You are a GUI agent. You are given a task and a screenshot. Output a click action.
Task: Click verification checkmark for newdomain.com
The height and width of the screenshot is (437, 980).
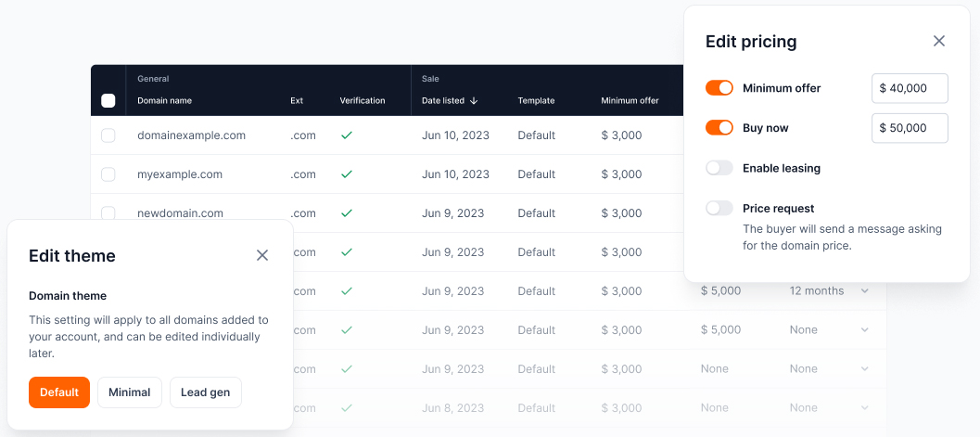[347, 213]
